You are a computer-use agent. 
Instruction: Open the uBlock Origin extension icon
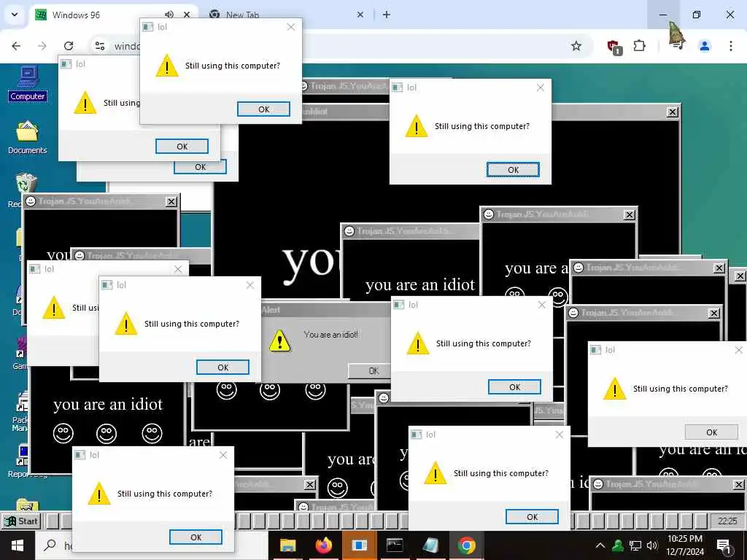[614, 47]
